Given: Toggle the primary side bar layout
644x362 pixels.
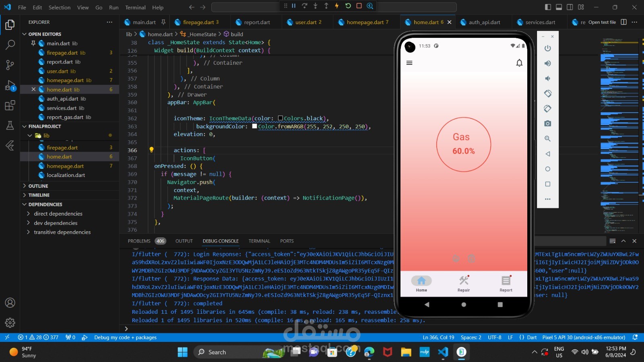Looking at the screenshot, I should [x=548, y=7].
